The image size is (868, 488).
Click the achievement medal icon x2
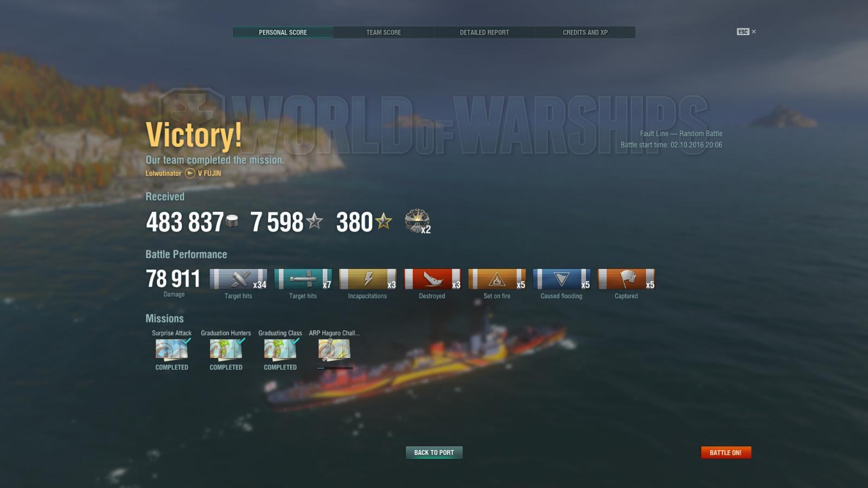point(417,221)
